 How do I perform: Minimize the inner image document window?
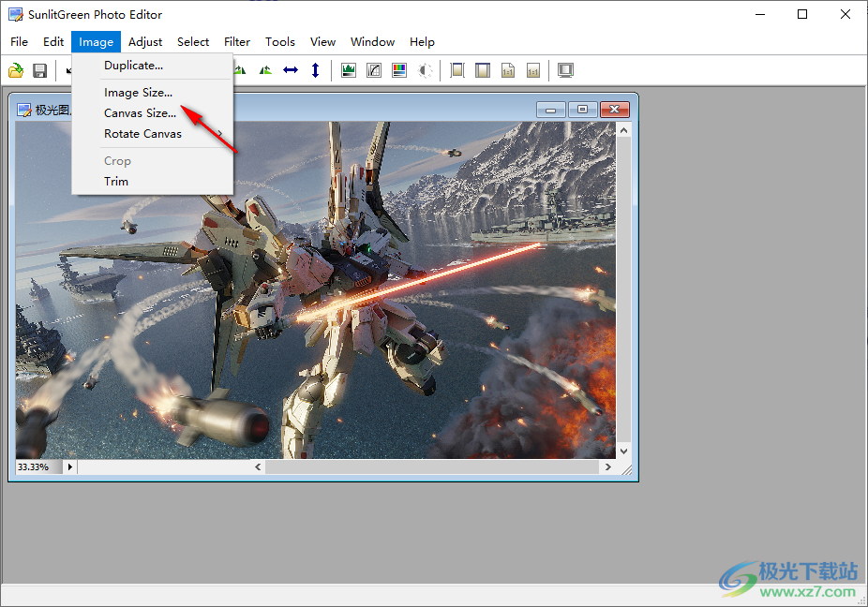click(x=551, y=110)
